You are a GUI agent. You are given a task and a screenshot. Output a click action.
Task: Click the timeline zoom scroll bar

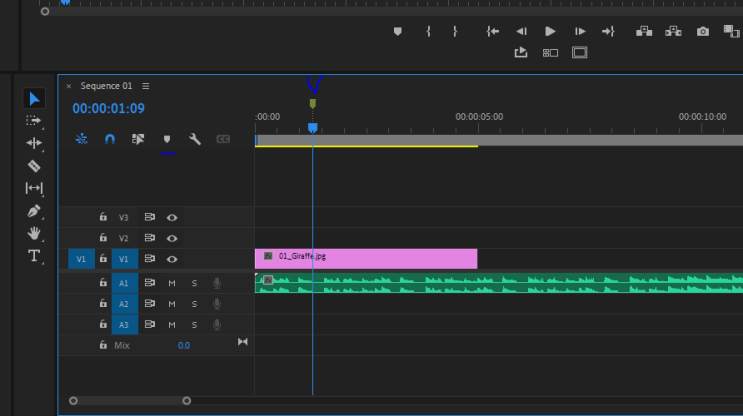point(130,401)
